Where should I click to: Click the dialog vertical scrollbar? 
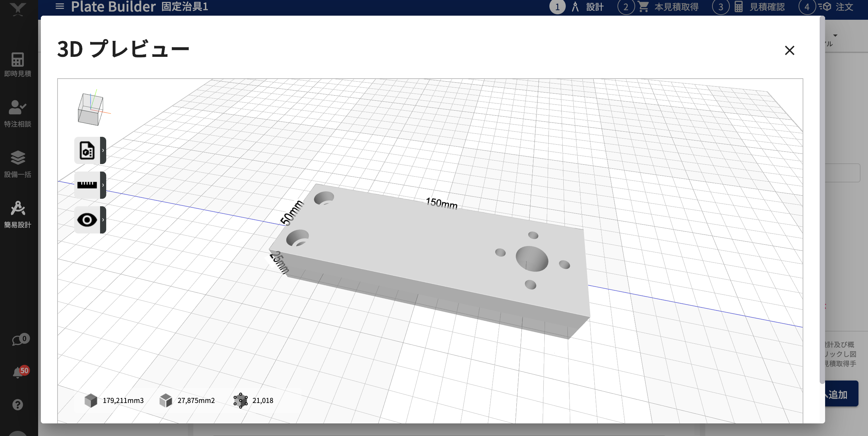point(822,199)
